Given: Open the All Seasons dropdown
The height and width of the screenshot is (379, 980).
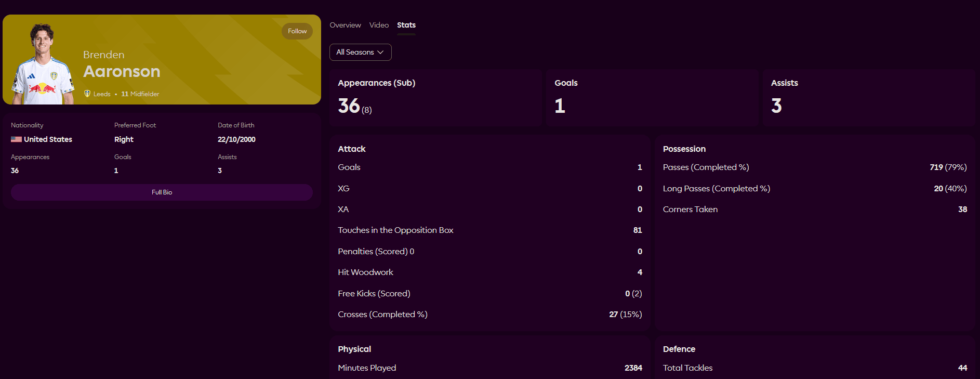Looking at the screenshot, I should [x=360, y=53].
